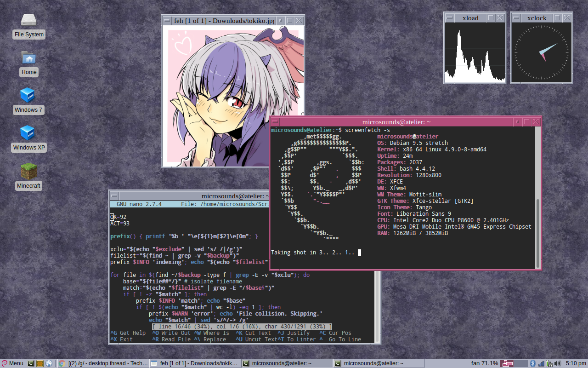This screenshot has width=588, height=368.
Task: Select the Windows XP VirtualBox desktop icon
Action: (x=28, y=139)
